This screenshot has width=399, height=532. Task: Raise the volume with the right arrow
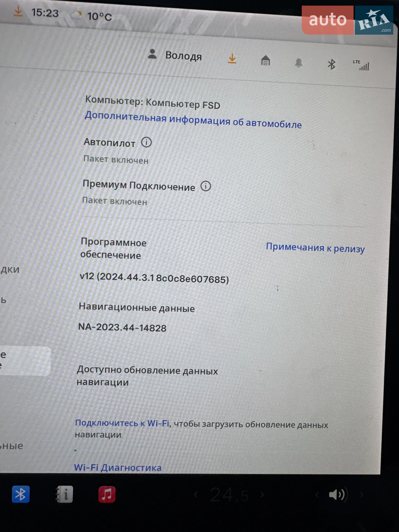[361, 494]
